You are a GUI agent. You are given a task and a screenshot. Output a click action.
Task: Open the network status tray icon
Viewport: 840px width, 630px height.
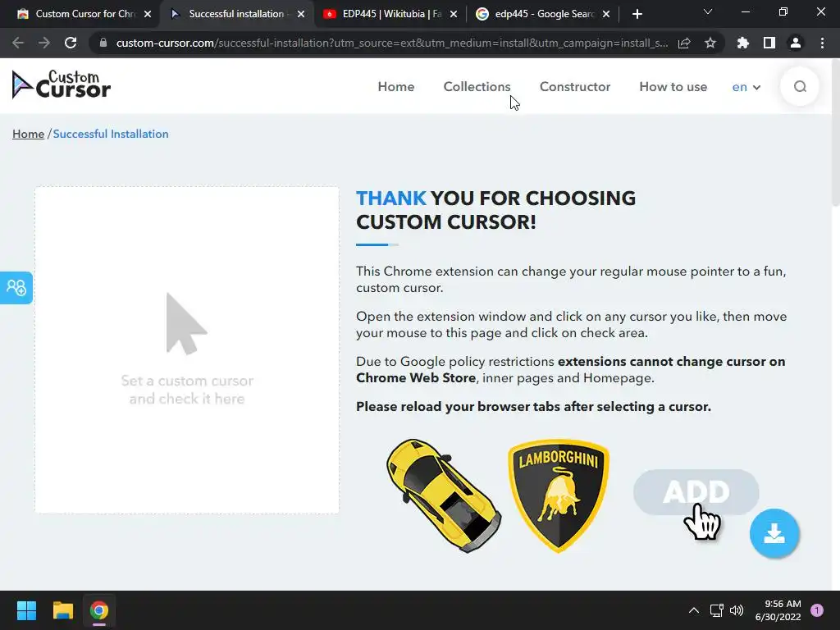coord(716,610)
